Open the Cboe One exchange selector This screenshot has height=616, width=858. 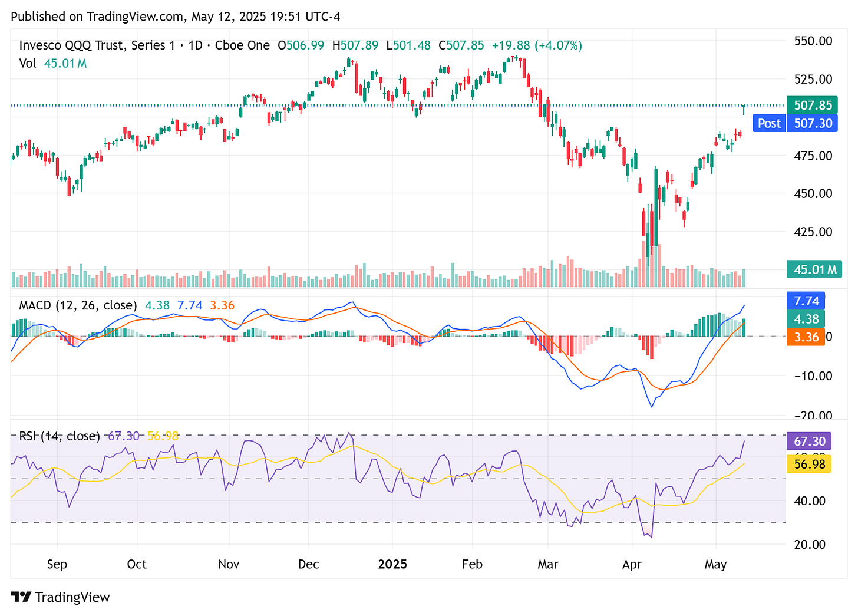click(x=243, y=45)
